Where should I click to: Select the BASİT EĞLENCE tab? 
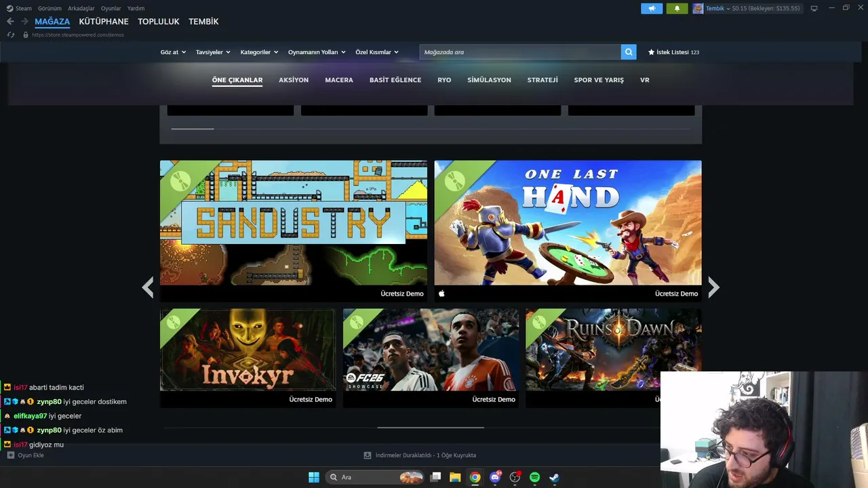pyautogui.click(x=395, y=80)
